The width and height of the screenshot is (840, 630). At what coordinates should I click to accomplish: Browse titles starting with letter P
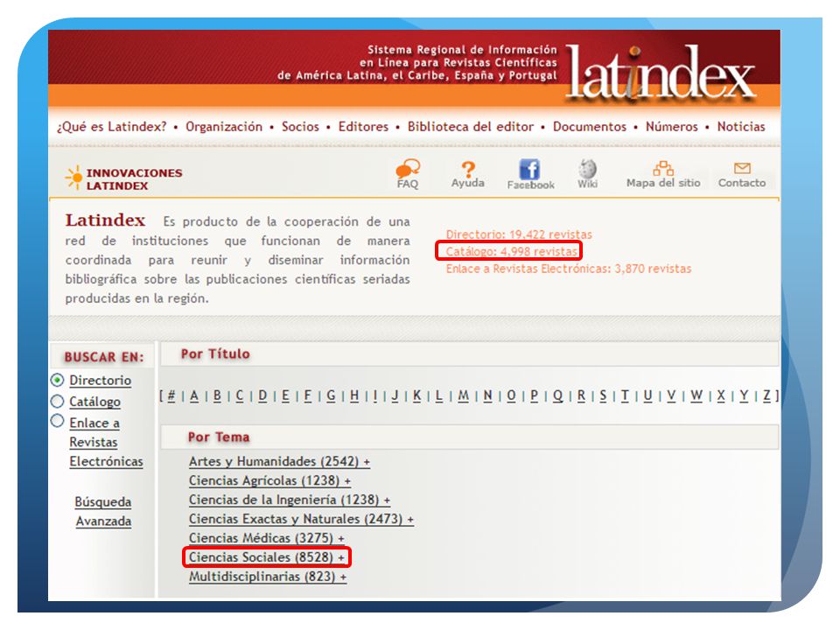coord(534,395)
